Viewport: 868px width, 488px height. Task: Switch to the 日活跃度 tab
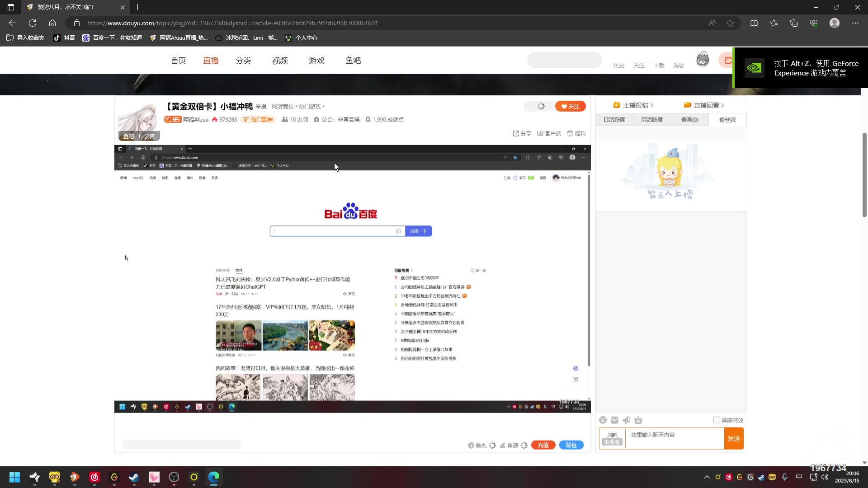(614, 120)
